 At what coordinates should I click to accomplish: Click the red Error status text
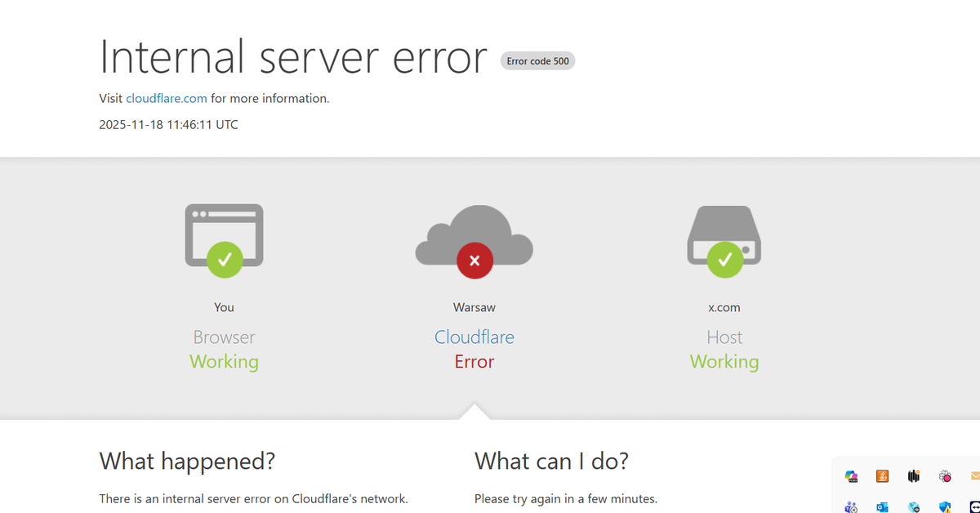pos(474,361)
